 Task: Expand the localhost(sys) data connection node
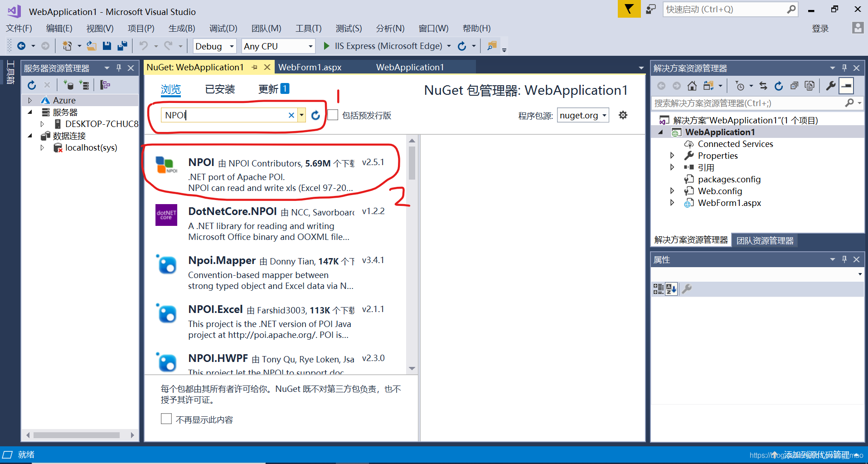pos(42,147)
